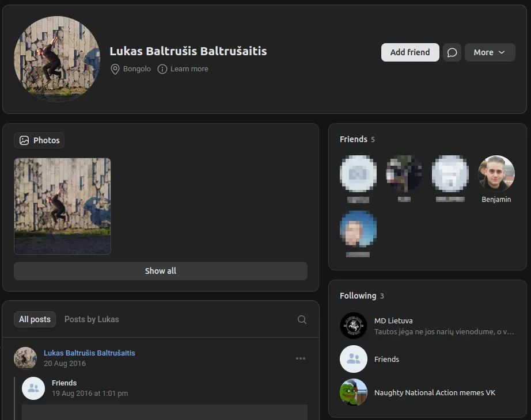Image resolution: width=531 pixels, height=420 pixels.
Task: Click the post author name link
Action: tap(89, 353)
